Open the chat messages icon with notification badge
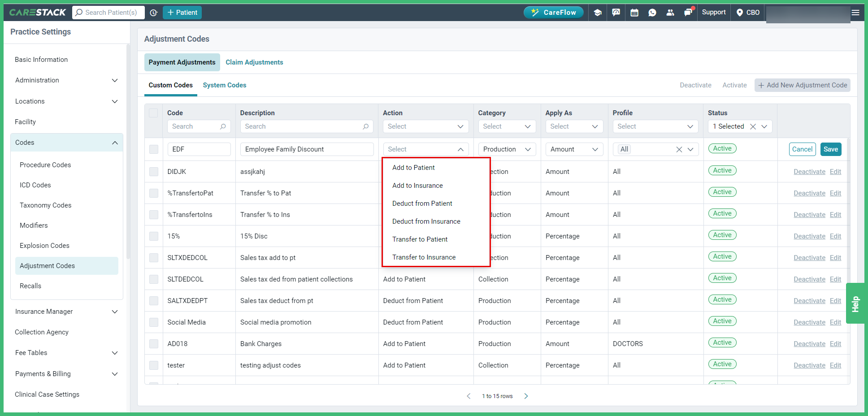This screenshot has height=416, width=868. [688, 12]
